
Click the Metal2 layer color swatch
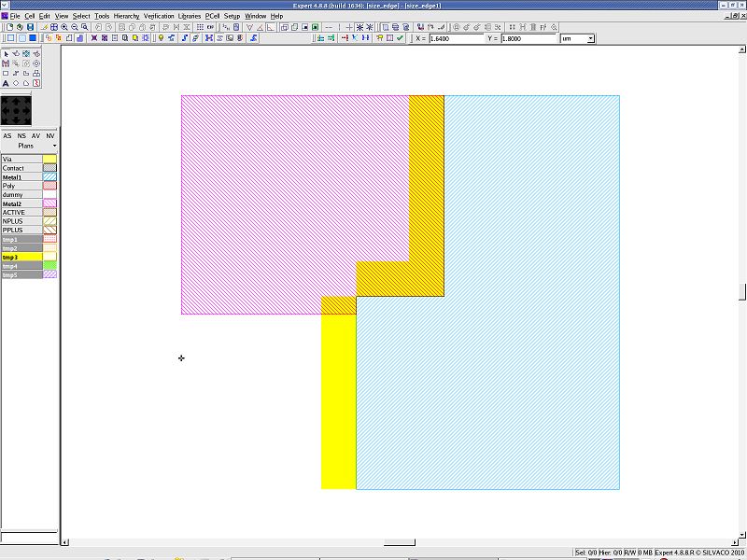[x=49, y=203]
